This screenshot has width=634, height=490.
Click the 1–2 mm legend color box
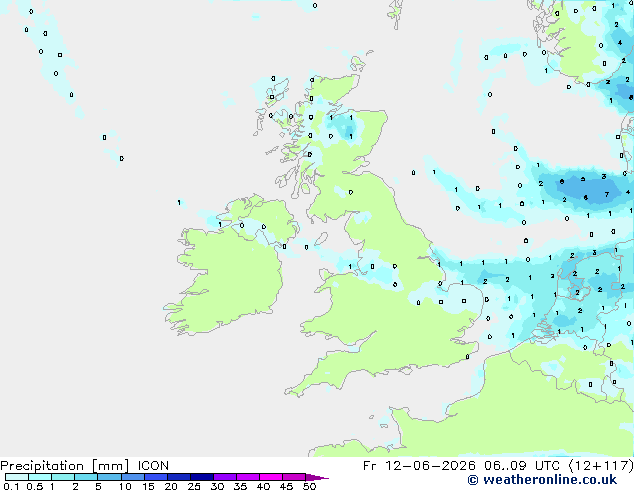[x=63, y=477]
